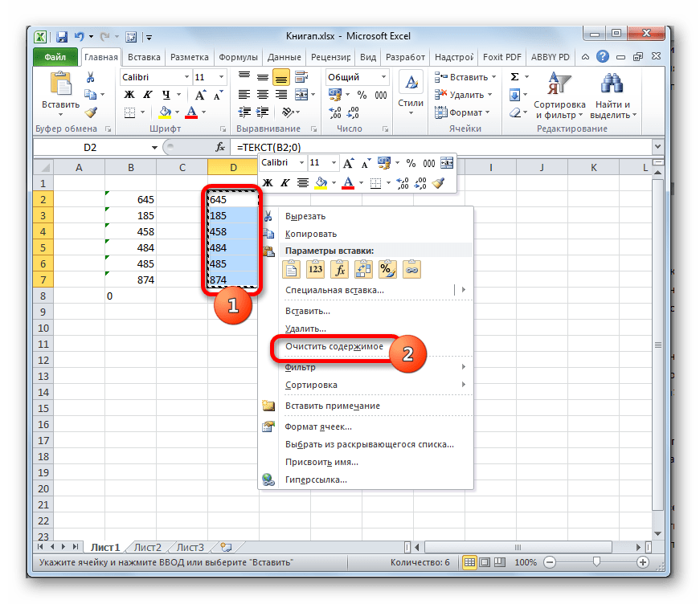Click Сортировка и фильтр button
The height and width of the screenshot is (604, 700).
click(559, 96)
